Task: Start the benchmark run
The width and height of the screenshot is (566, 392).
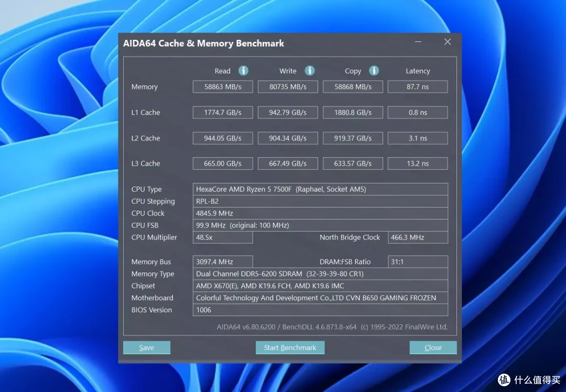Action: point(290,347)
